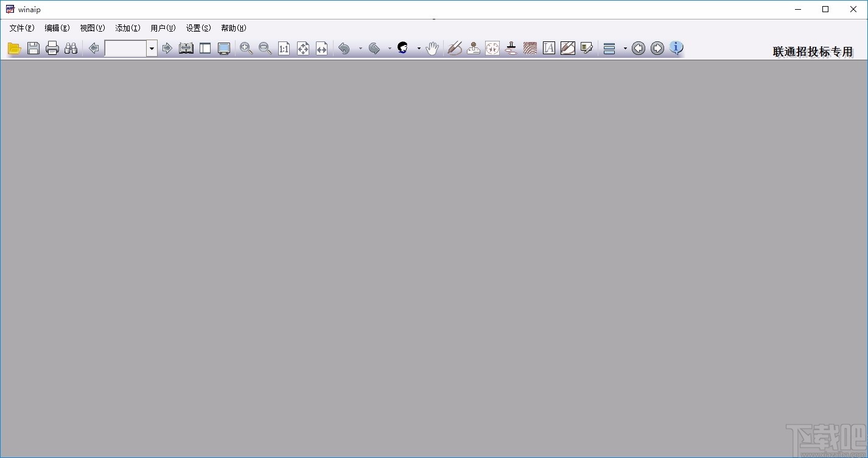Open the redo history dropdown arrow
This screenshot has width=868, height=458.
[390, 48]
